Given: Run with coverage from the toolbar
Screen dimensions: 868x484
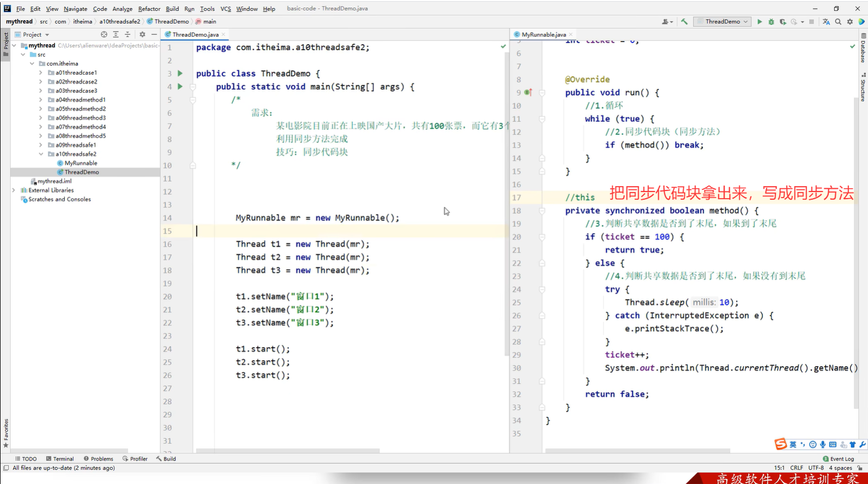Looking at the screenshot, I should (782, 22).
